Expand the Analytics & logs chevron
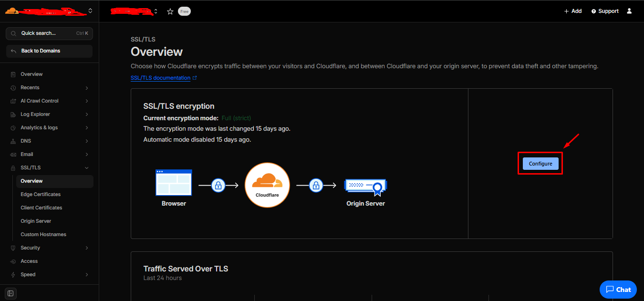This screenshot has width=644, height=301. 87,128
